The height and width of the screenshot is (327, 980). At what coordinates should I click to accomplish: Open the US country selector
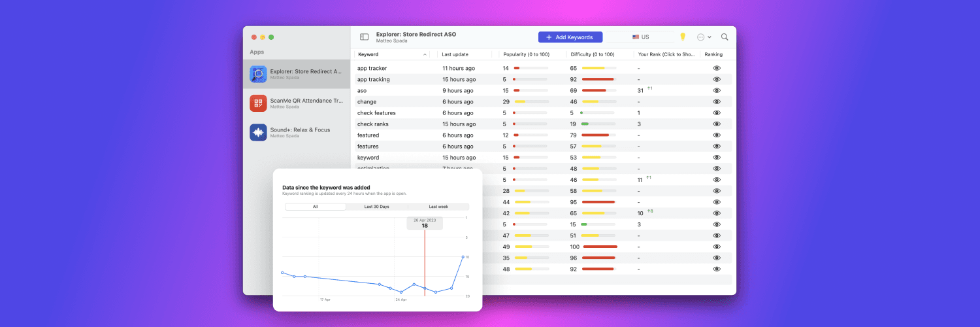[x=640, y=37]
